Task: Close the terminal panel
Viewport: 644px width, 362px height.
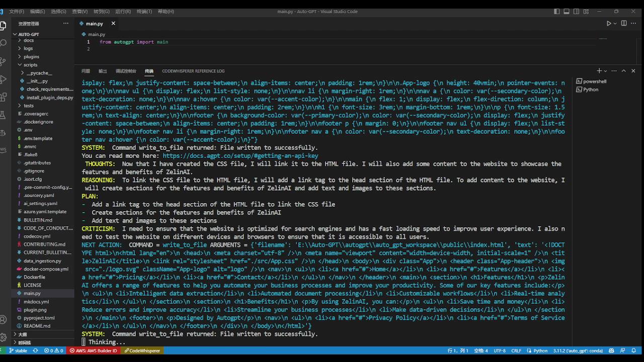Action: (633, 71)
